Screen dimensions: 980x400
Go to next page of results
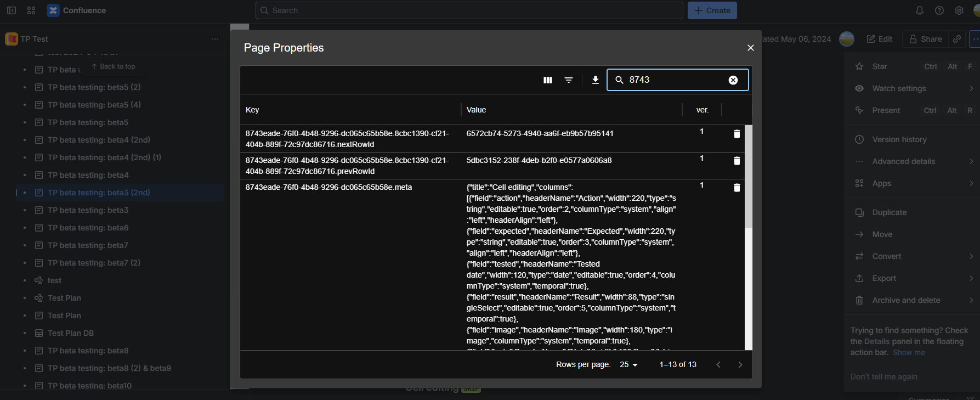tap(740, 365)
